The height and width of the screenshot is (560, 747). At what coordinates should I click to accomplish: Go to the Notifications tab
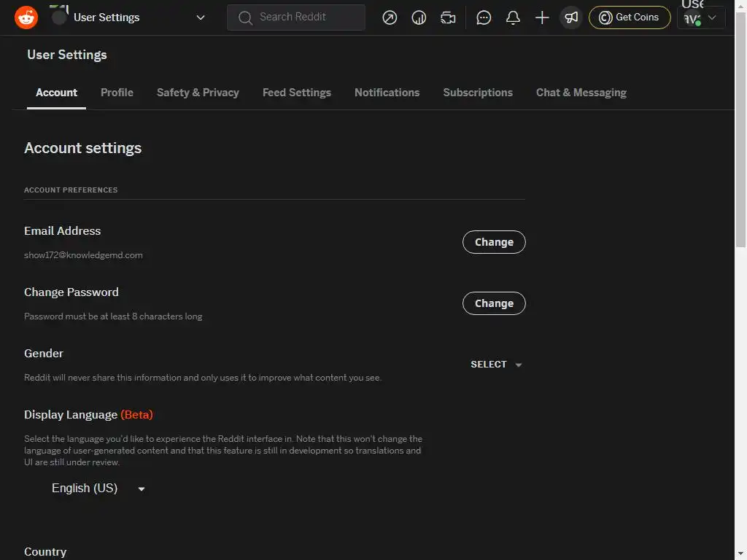tap(387, 93)
